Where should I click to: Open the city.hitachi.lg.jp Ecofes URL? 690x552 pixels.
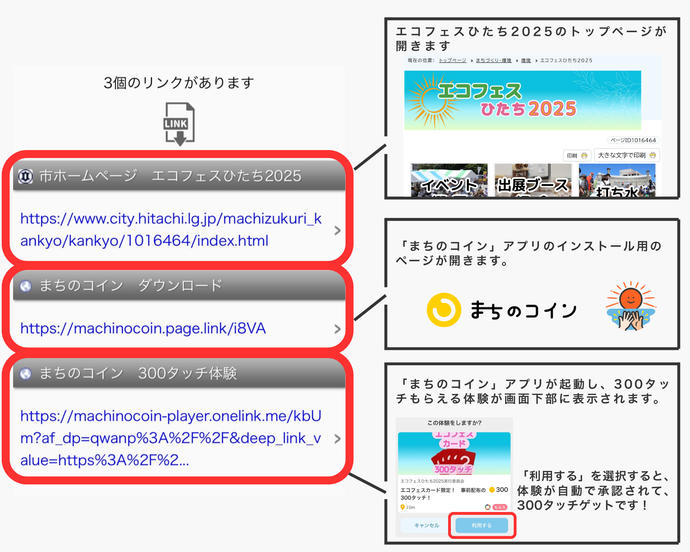pos(171,229)
